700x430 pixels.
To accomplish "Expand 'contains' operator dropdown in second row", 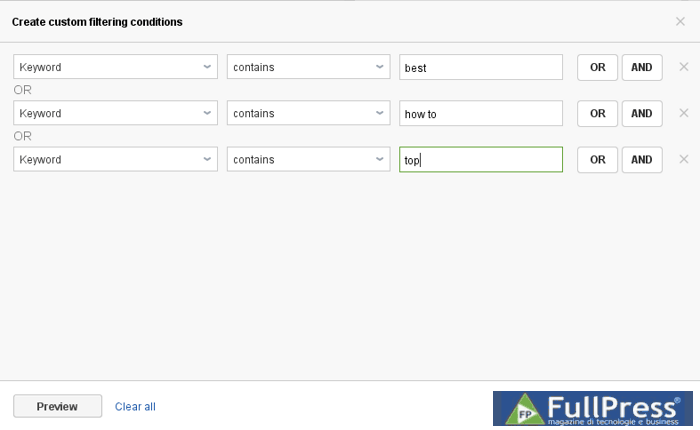I will [x=308, y=113].
